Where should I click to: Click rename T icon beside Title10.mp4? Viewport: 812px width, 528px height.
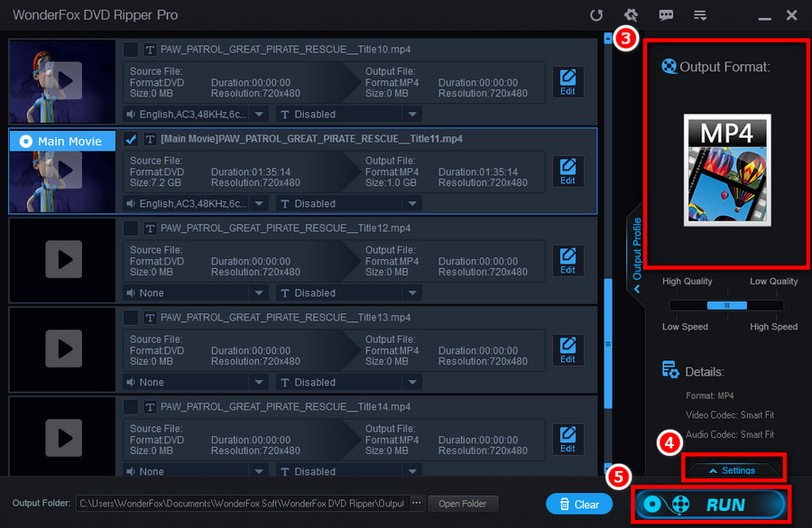[150, 50]
